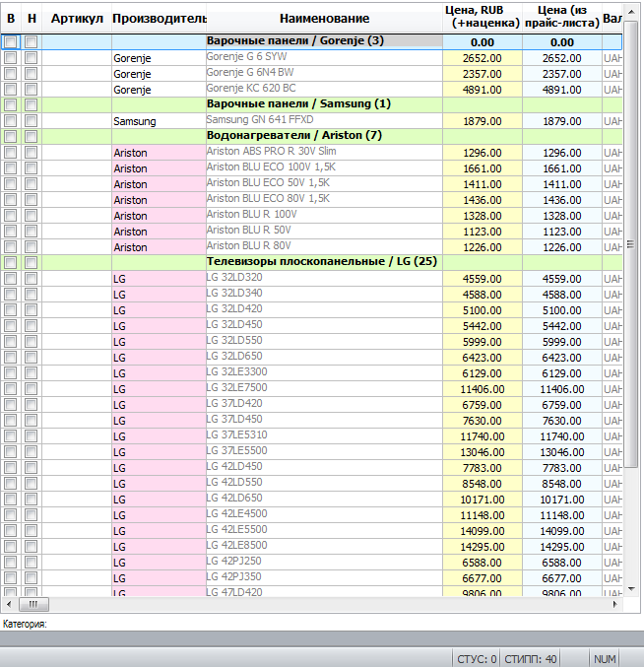
Task: Click price 1879.00 in the RUB markup column
Action: (x=483, y=121)
